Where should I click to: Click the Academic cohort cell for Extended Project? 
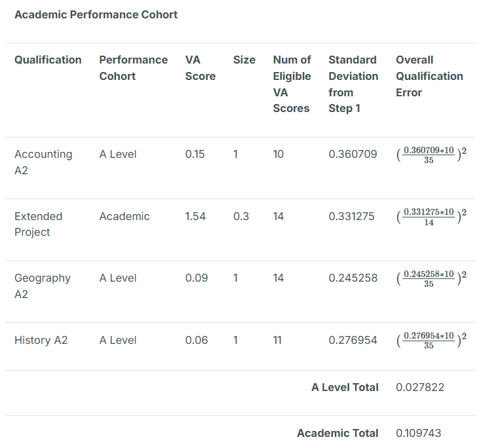coord(125,216)
